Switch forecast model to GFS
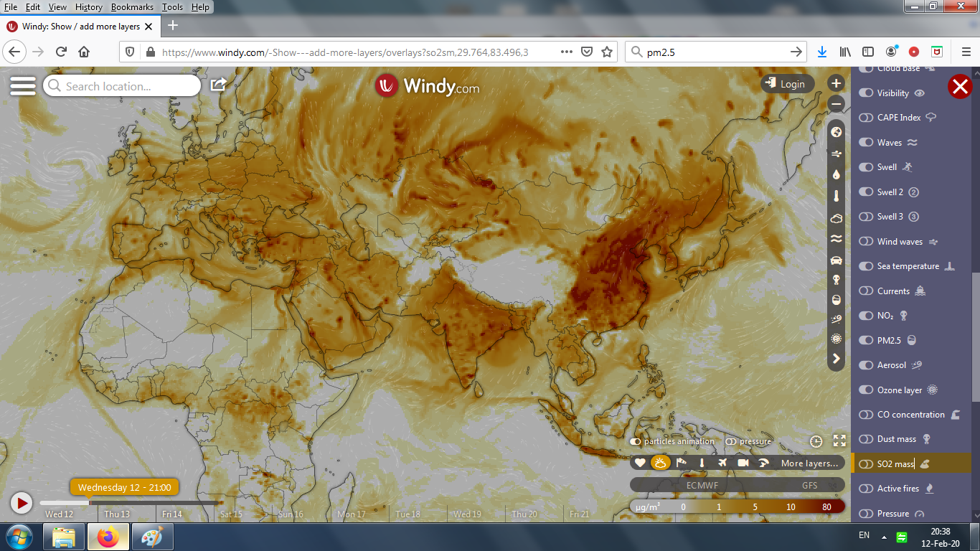The width and height of the screenshot is (980, 551). click(x=809, y=486)
